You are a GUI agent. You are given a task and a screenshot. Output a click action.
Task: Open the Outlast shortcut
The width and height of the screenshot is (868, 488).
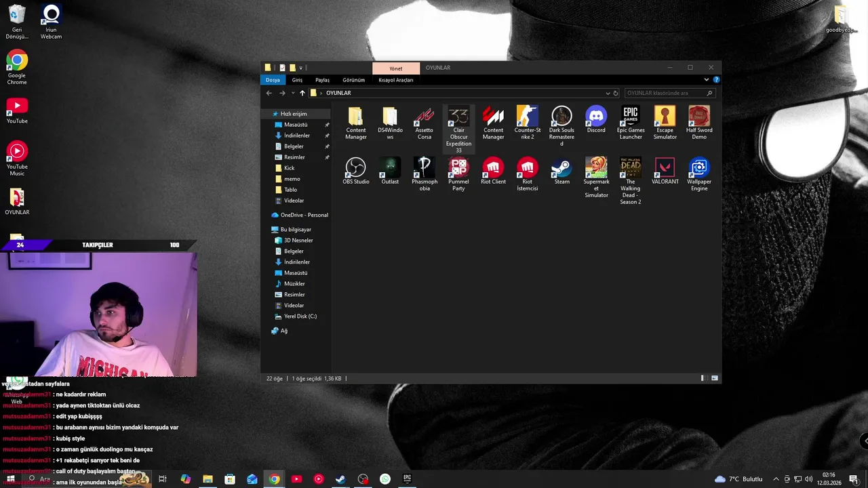coord(390,171)
